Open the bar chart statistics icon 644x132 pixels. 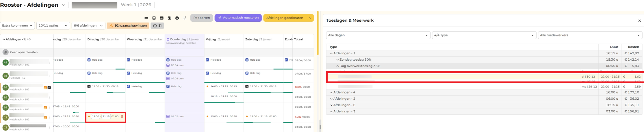154,18
